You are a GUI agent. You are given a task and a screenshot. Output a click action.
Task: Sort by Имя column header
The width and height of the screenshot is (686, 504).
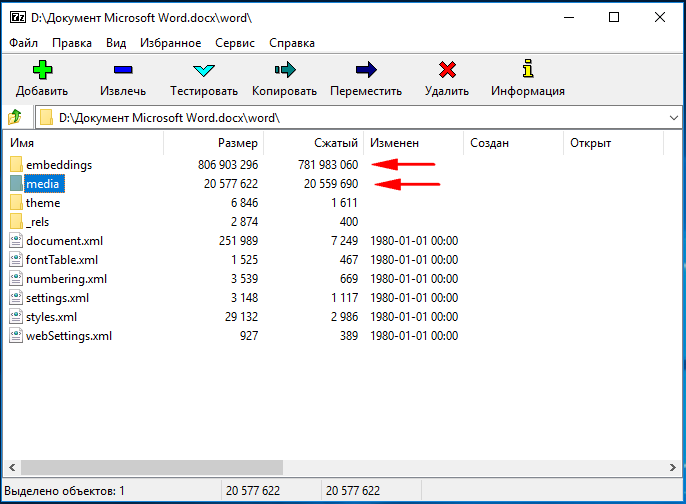click(x=83, y=143)
